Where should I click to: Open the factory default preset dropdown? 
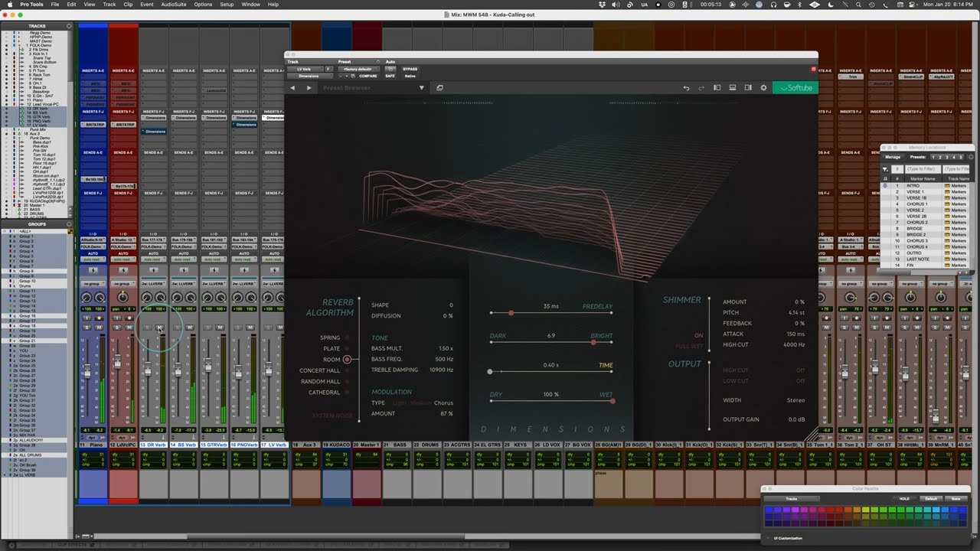pyautogui.click(x=359, y=69)
